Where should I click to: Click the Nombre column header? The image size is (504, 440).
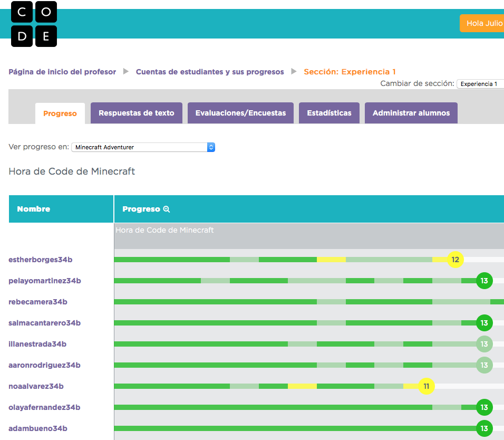click(61, 209)
